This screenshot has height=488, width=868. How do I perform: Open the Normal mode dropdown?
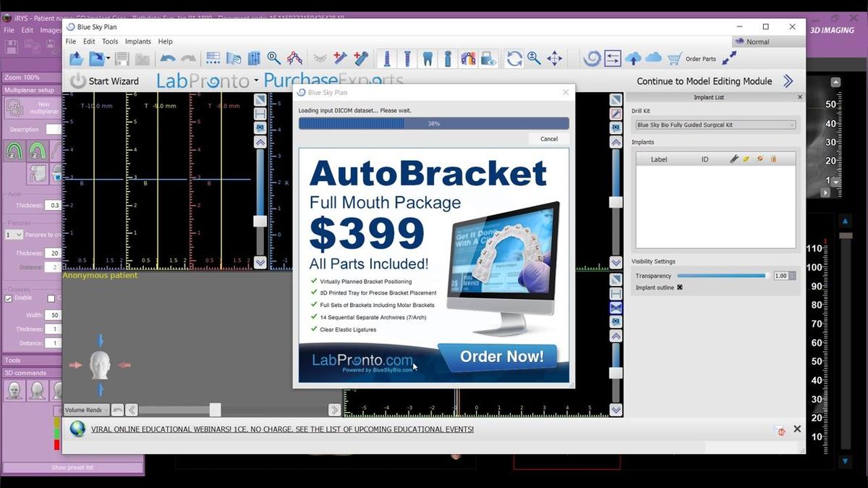click(x=768, y=41)
